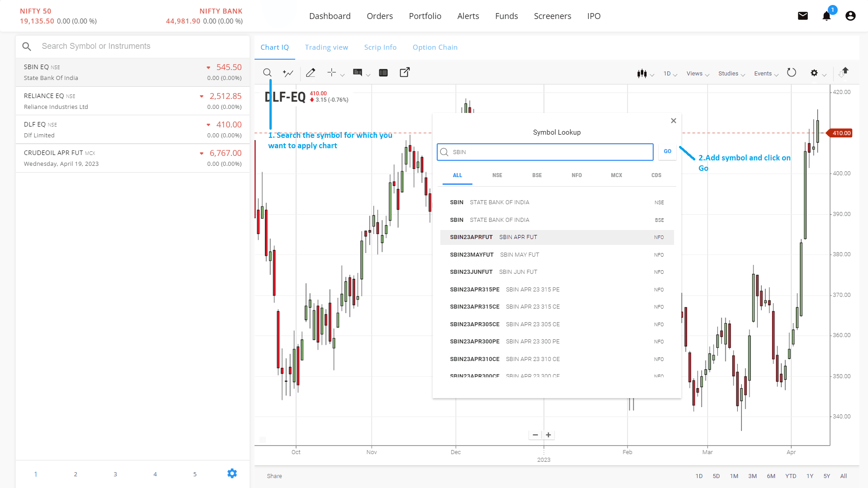Open the Portfolio menu
Screen dimensions: 868x488
tap(425, 16)
